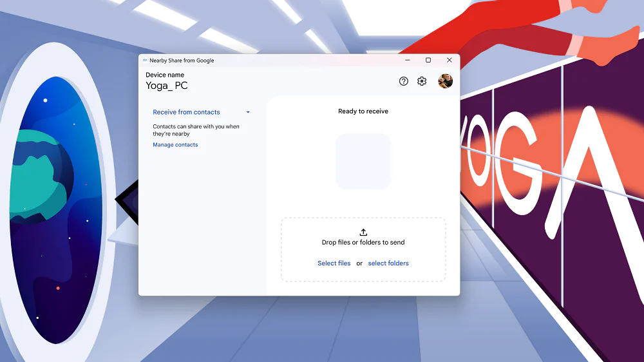Open Nearby Share settings gear

[x=422, y=81]
